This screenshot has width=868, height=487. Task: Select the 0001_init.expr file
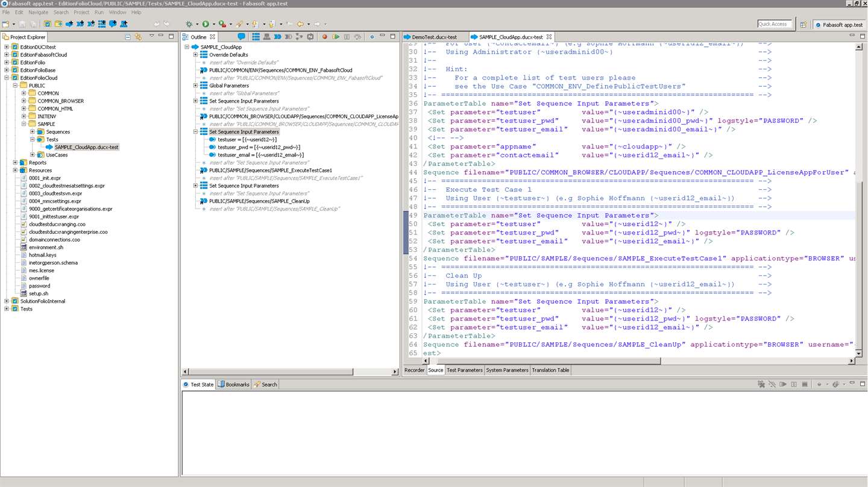tap(41, 178)
